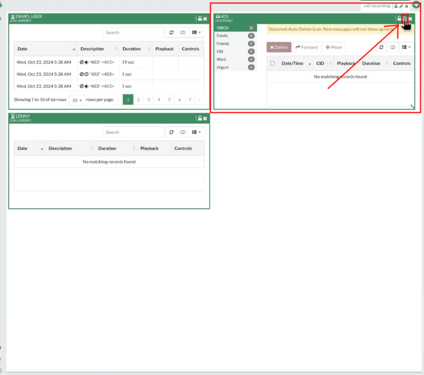Click the green add dashboard plus icon
The width and height of the screenshot is (424, 375).
[x=416, y=5]
